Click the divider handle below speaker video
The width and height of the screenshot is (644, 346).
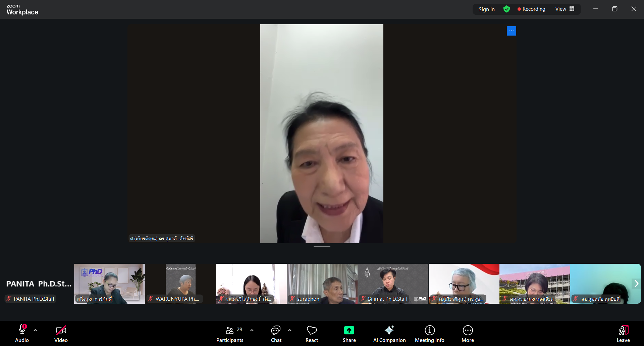[322, 247]
